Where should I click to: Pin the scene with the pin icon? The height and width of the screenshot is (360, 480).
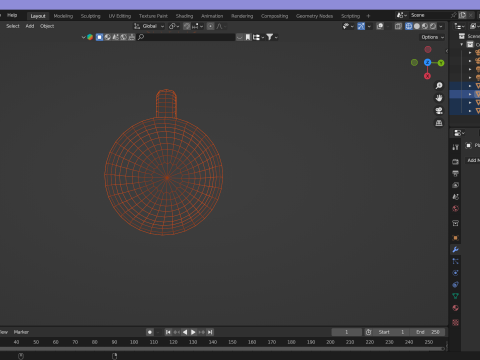[453, 15]
